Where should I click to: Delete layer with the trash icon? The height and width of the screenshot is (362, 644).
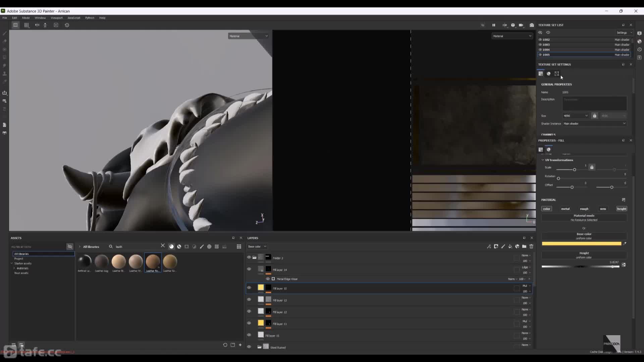click(x=531, y=247)
